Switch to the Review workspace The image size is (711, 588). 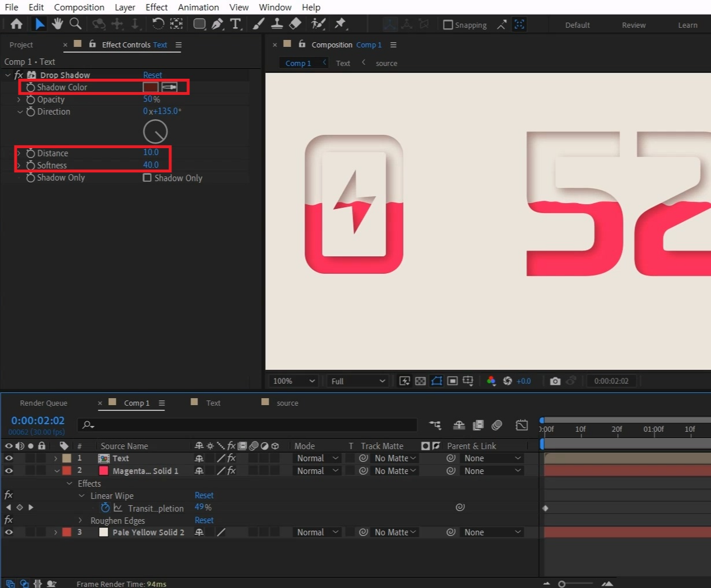(633, 25)
